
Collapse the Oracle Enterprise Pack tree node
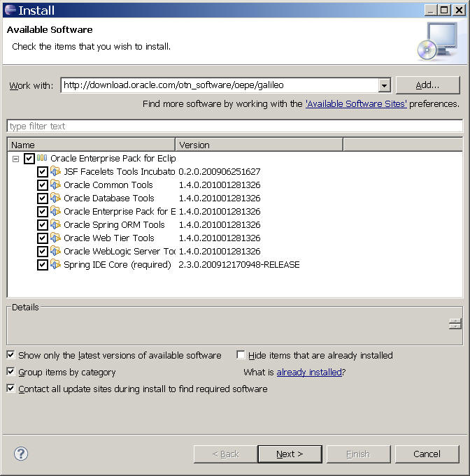[x=16, y=159]
